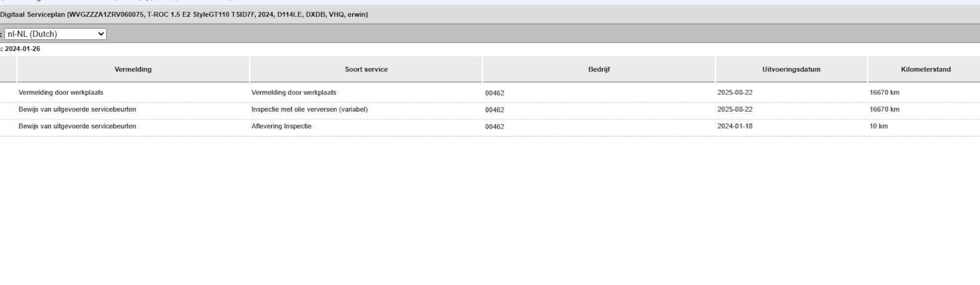Click 16670 km in the oil inspection row

point(884,109)
